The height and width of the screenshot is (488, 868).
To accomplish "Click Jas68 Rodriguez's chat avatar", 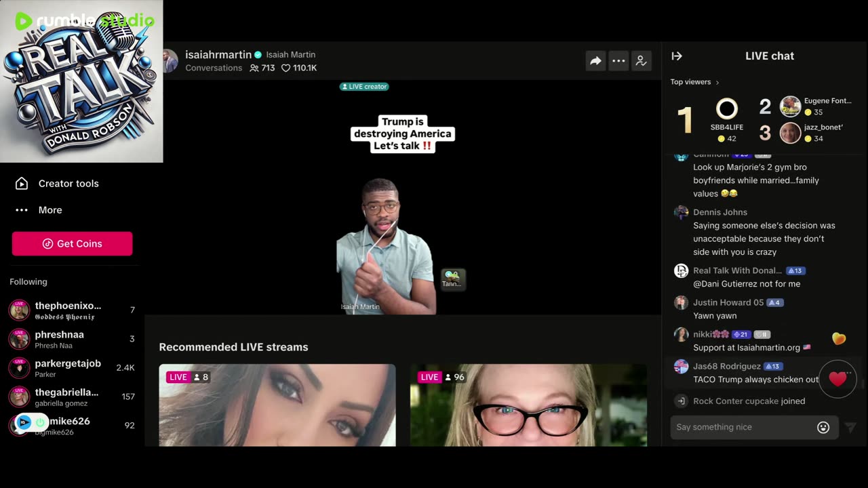I will tap(681, 367).
